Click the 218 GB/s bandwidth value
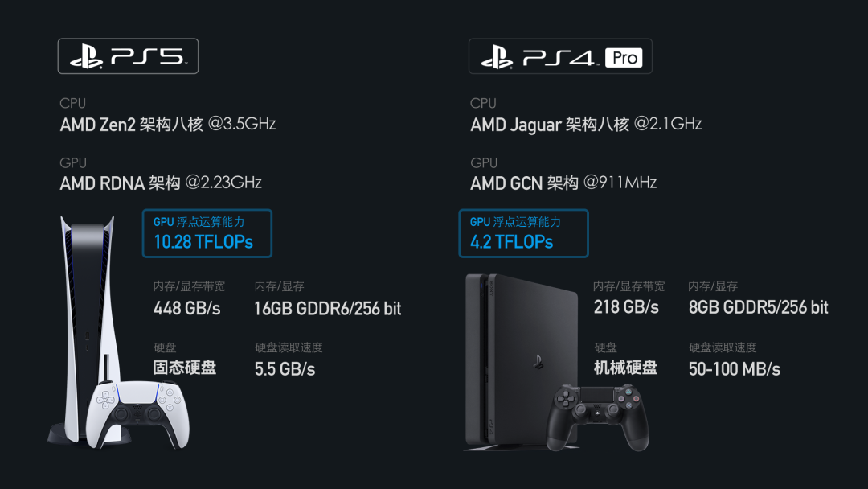This screenshot has height=489, width=868. point(626,307)
